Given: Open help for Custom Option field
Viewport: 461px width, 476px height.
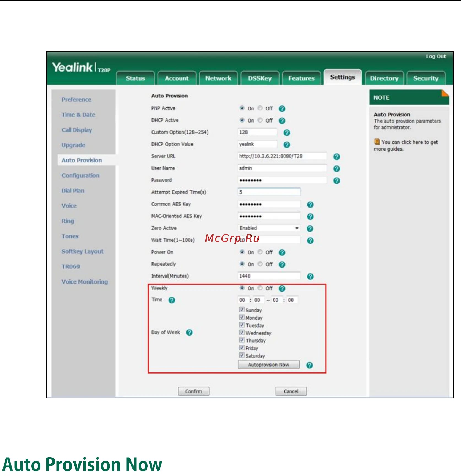Looking at the screenshot, I should tap(286, 133).
